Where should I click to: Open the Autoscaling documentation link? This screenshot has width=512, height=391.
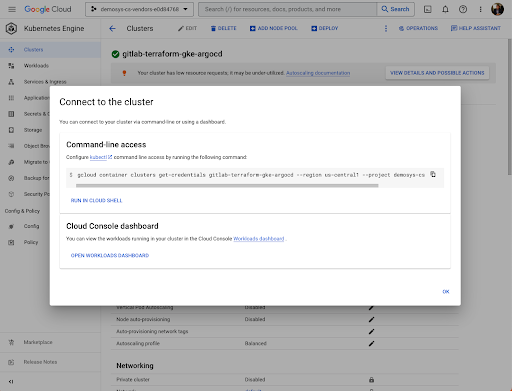pyautogui.click(x=318, y=73)
